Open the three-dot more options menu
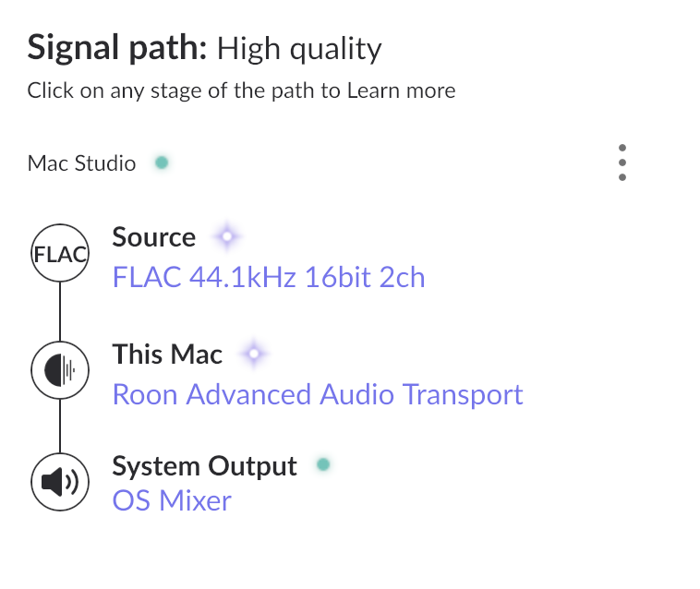Screen dimensions: 700x589 [622, 163]
